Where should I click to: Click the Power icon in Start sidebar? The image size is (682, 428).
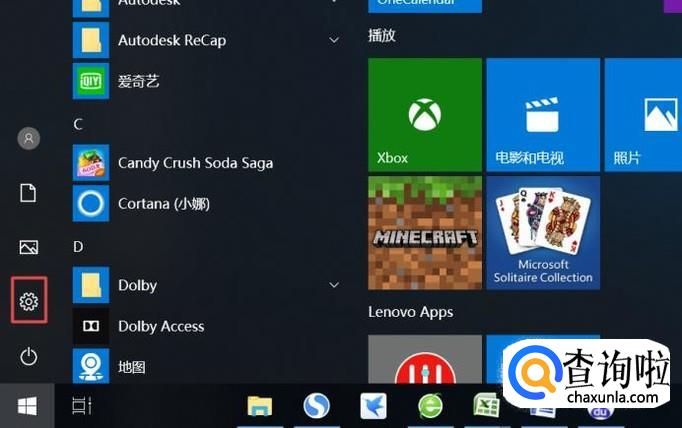coord(29,357)
